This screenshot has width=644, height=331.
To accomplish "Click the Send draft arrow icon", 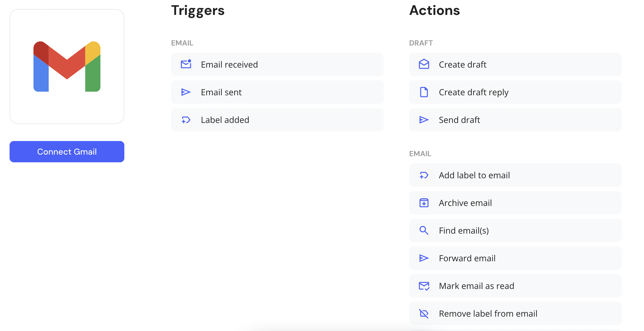I will pos(424,120).
